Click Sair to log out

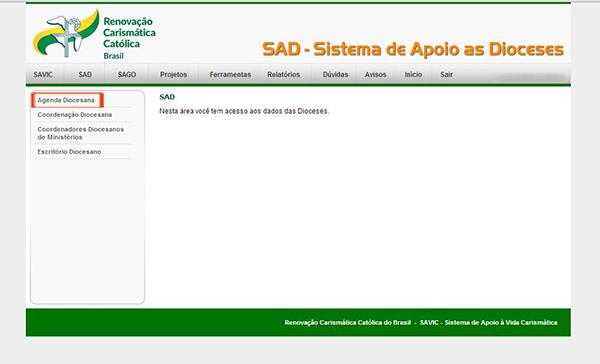pos(446,75)
